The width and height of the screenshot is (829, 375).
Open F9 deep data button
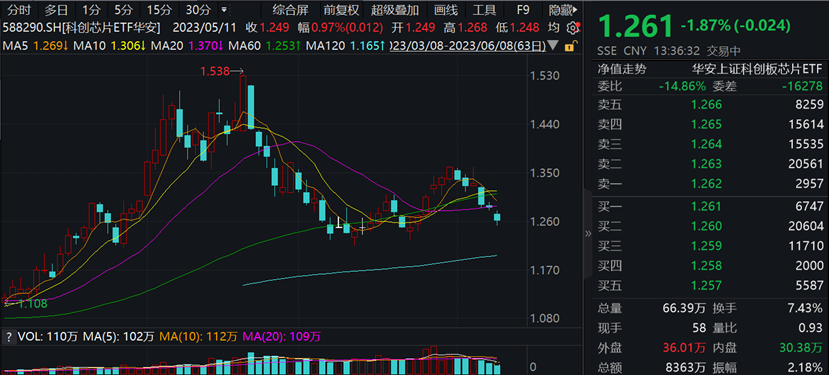tap(523, 10)
